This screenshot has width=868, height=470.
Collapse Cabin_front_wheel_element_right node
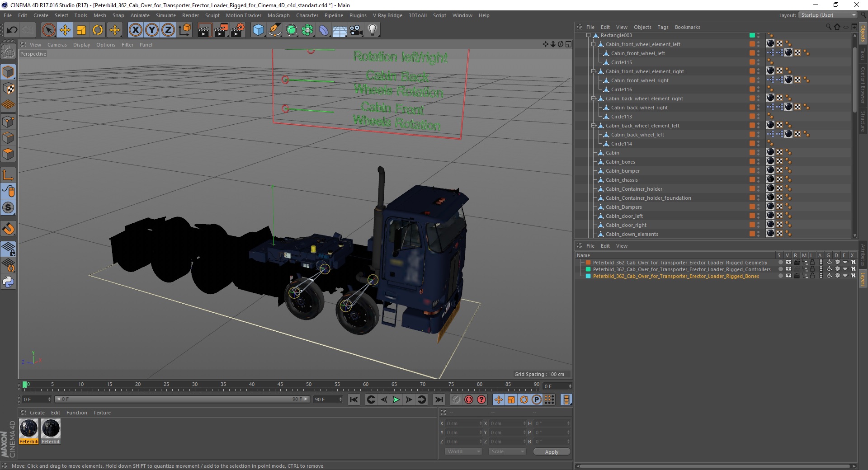click(594, 71)
